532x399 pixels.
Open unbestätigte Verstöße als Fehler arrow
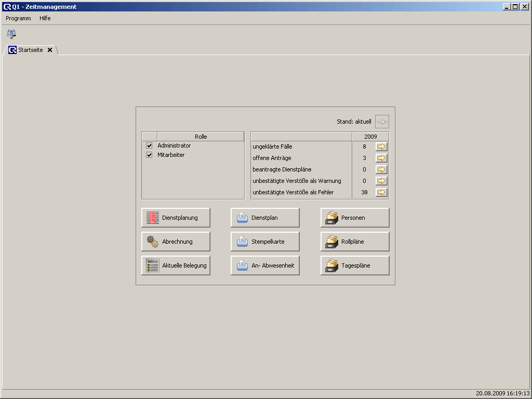[x=381, y=192]
